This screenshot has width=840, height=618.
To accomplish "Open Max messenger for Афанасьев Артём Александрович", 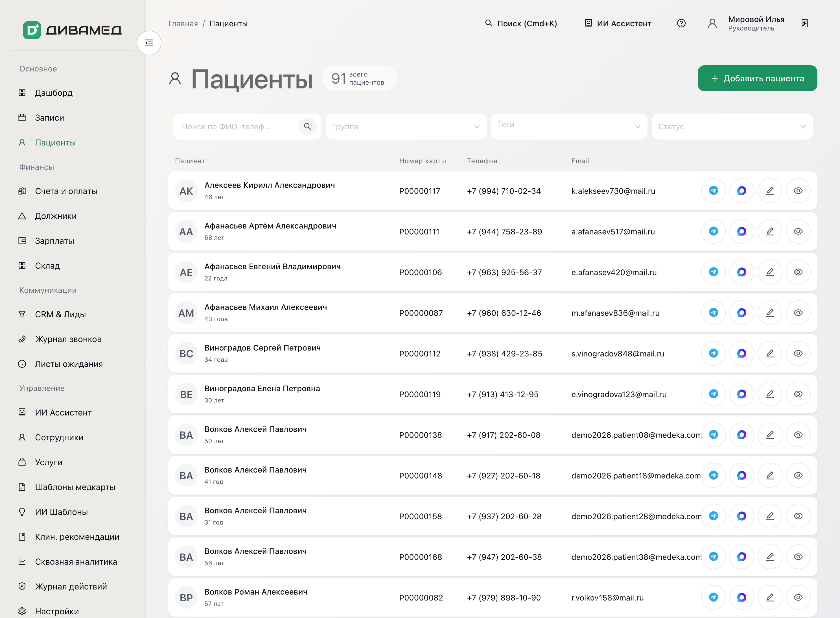I will click(742, 232).
